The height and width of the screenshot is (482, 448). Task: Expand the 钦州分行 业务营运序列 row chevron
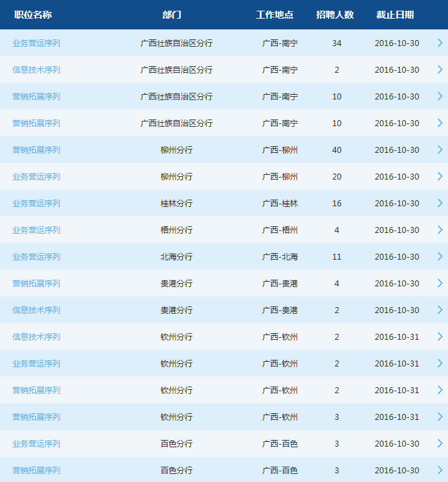(x=439, y=363)
